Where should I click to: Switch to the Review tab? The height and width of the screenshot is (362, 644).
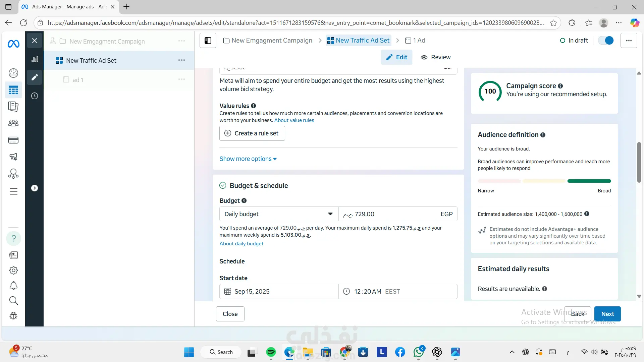tap(436, 57)
